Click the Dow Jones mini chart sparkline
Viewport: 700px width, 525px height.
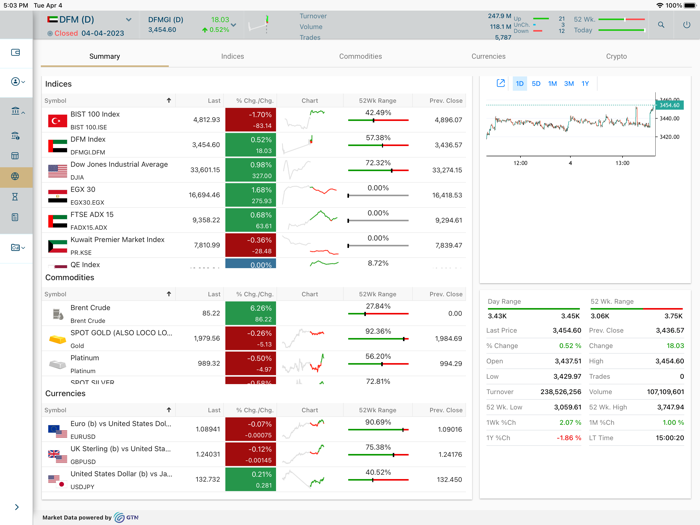pyautogui.click(x=297, y=170)
